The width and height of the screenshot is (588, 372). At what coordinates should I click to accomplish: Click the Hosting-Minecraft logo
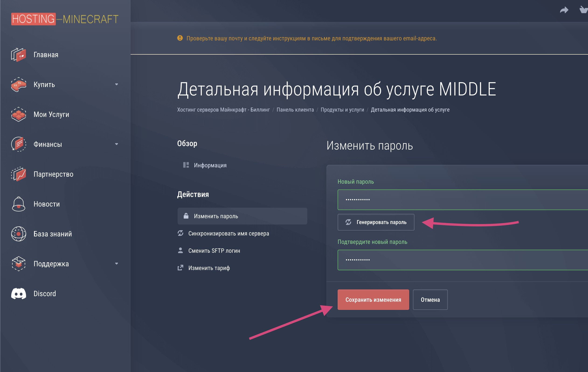[65, 19]
